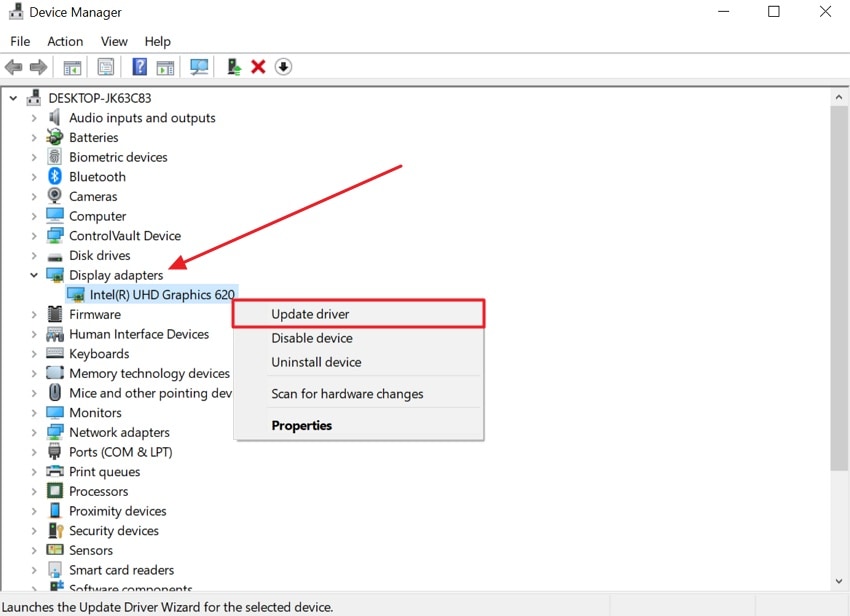Screen dimensions: 850x616
Task: Open the Action menu
Action: click(x=65, y=41)
